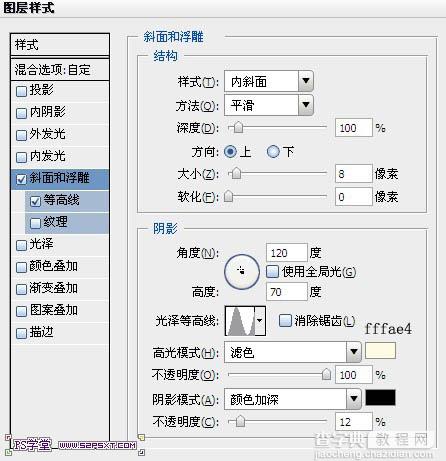Check the 外发光 outer glow option
Image resolution: width=446 pixels, height=461 pixels.
click(x=21, y=135)
